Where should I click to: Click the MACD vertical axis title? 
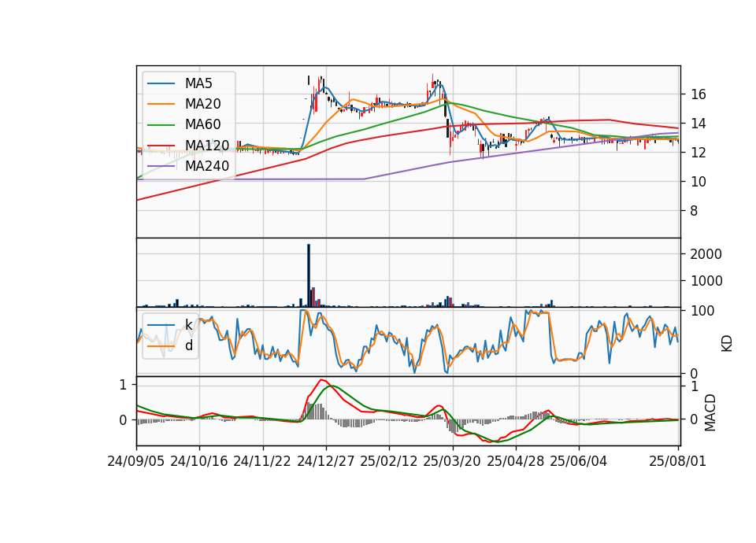[x=710, y=412]
